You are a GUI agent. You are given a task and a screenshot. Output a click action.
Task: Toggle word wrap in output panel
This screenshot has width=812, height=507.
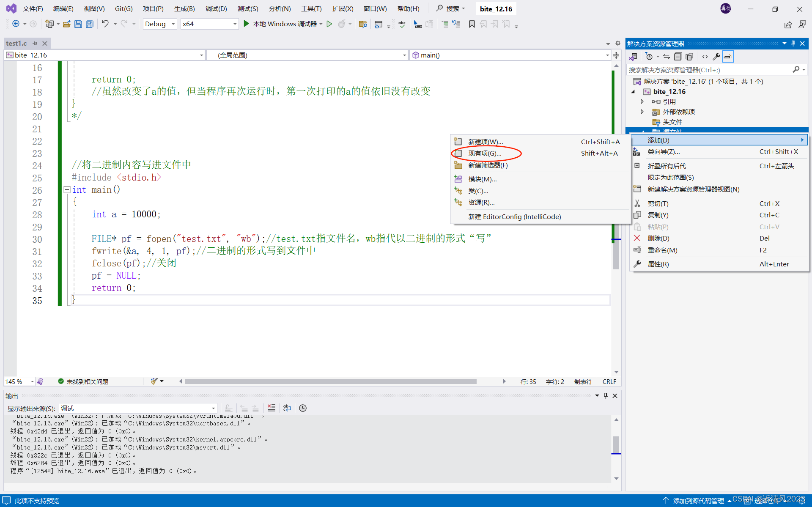click(x=287, y=408)
